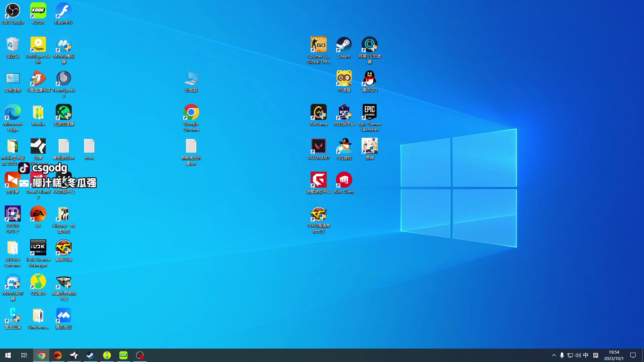
Task: Select the 控制面板 control panel icon
Action: (x=13, y=81)
